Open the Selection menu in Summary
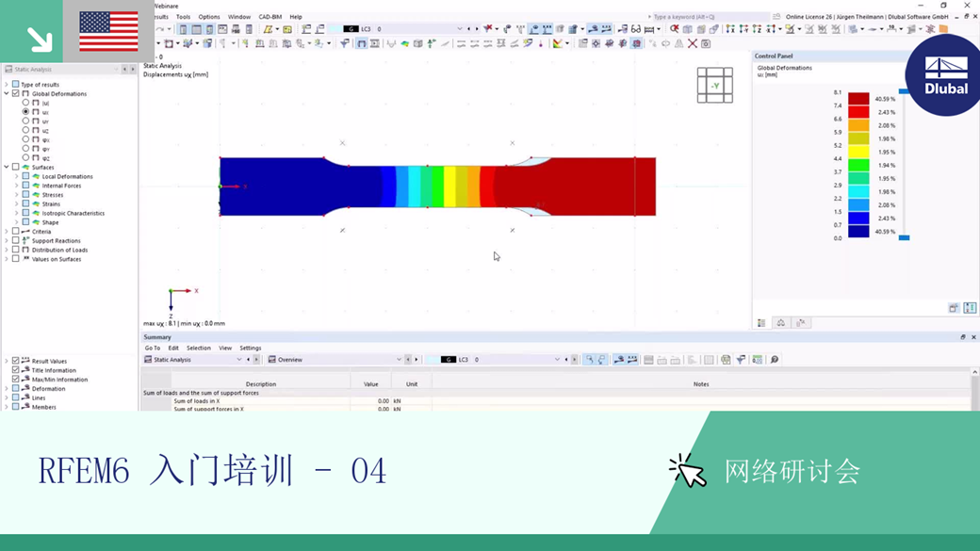This screenshot has height=551, width=980. (x=198, y=348)
